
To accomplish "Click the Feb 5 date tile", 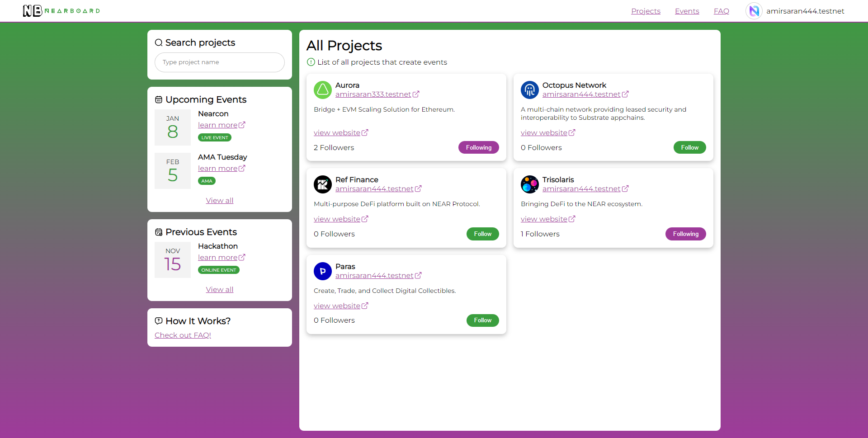I will tap(173, 171).
